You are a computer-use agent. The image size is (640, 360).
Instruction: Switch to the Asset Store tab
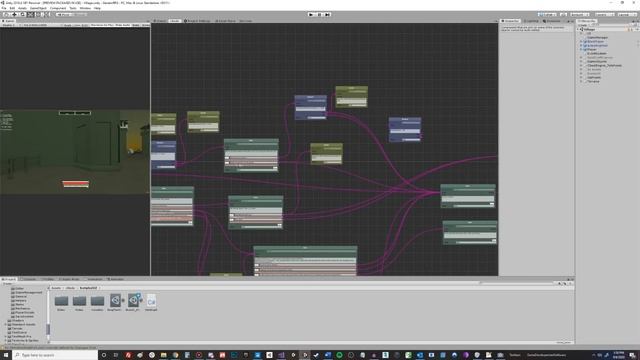tap(225, 21)
